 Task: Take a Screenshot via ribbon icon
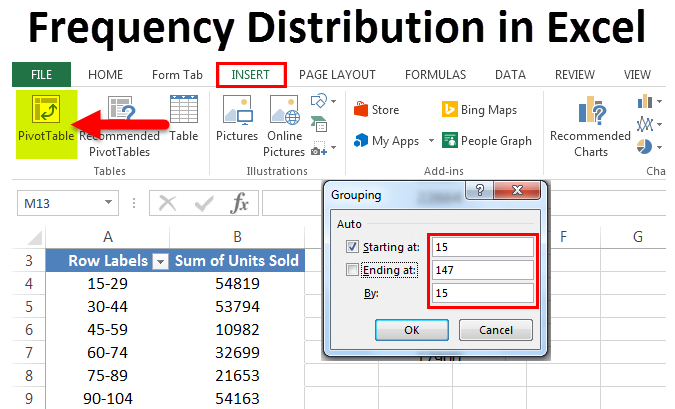click(x=319, y=148)
